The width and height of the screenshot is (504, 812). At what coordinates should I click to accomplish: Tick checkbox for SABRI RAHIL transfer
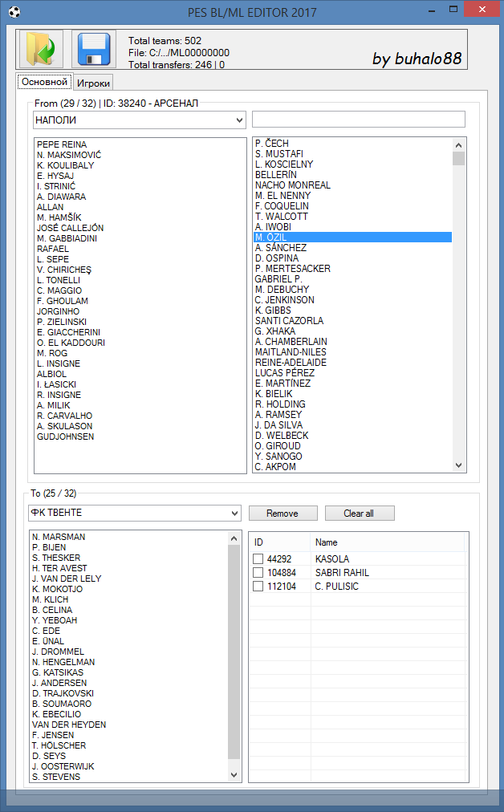[x=258, y=572]
